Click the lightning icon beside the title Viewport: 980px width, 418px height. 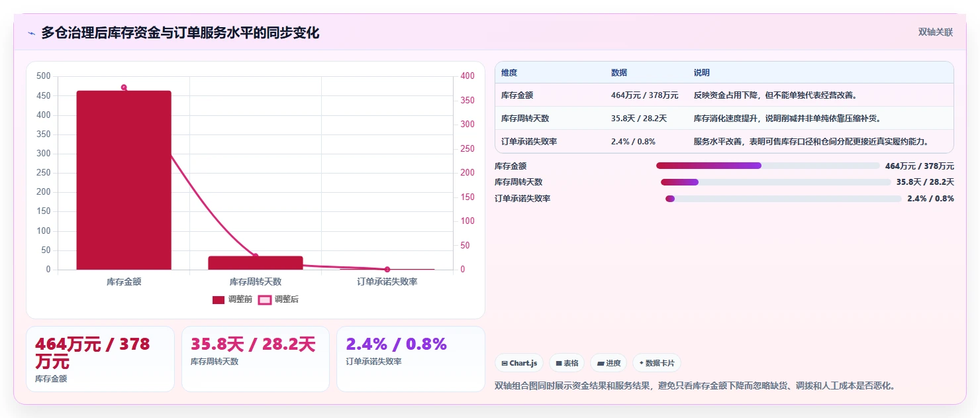31,33
